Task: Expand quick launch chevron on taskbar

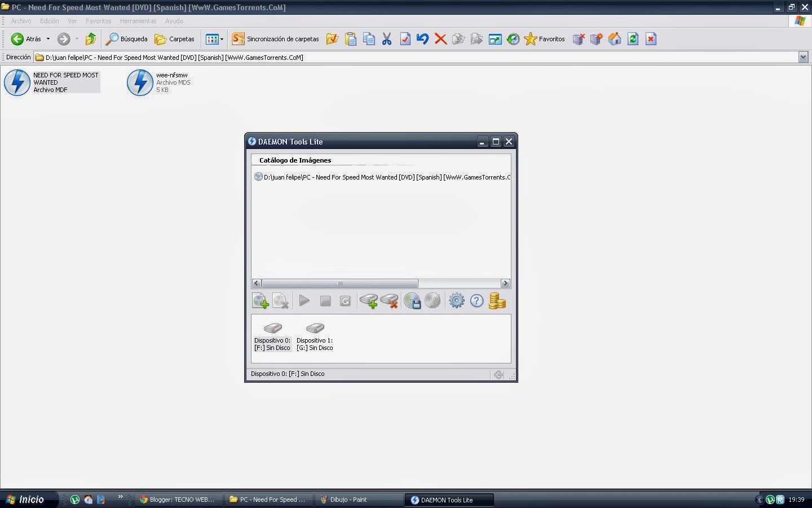Action: (x=120, y=497)
